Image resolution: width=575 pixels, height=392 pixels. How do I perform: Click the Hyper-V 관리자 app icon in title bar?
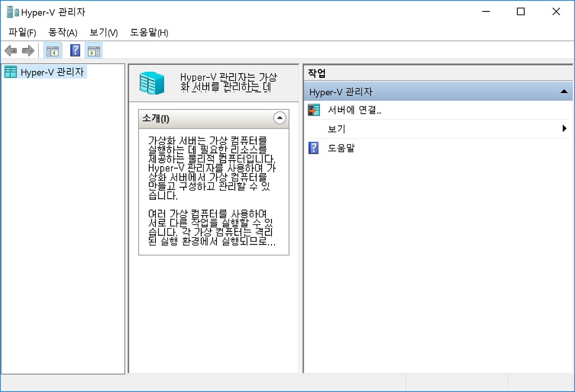pos(13,12)
